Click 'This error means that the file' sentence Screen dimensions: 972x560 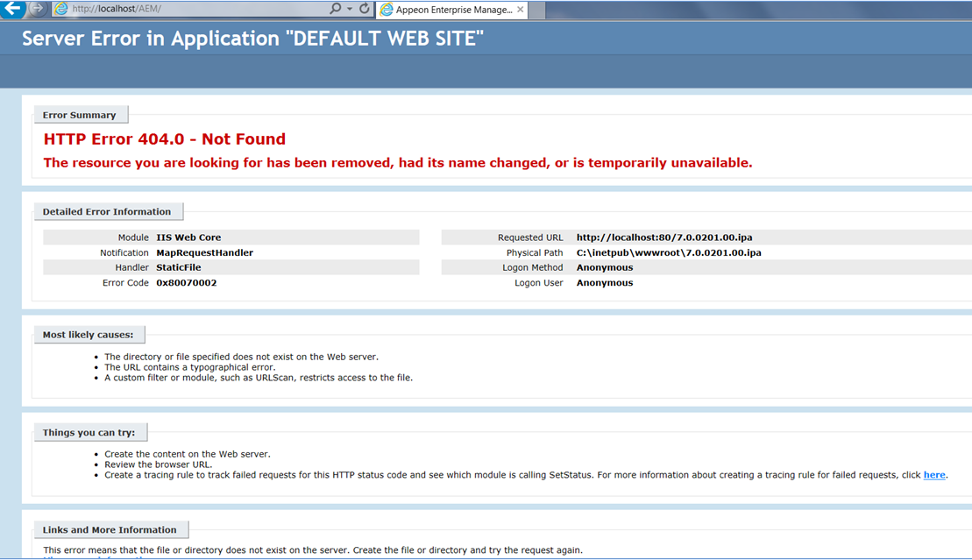pos(313,550)
